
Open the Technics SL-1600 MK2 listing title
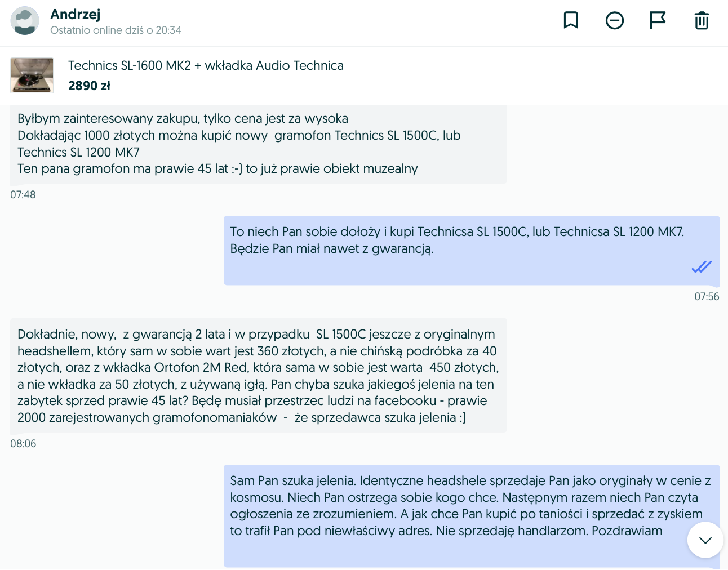pos(206,65)
